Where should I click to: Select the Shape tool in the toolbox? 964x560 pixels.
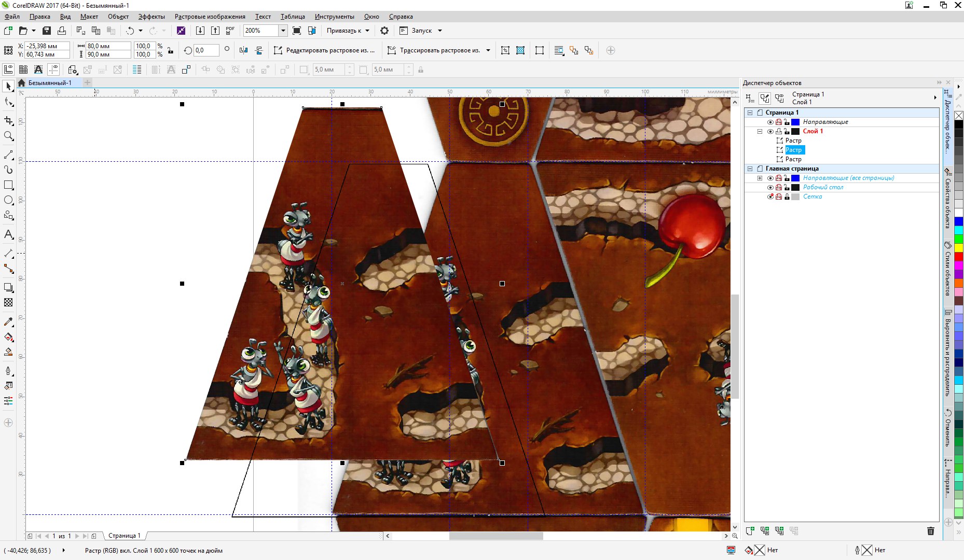click(8, 102)
